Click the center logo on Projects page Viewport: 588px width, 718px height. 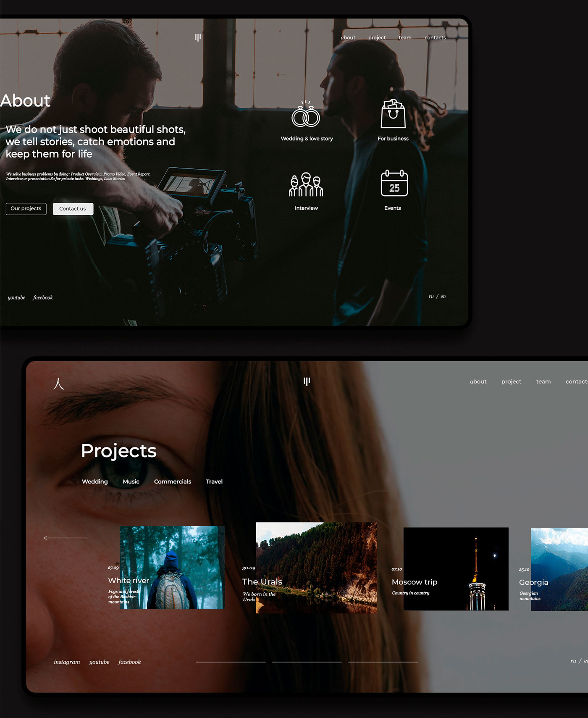tap(307, 381)
